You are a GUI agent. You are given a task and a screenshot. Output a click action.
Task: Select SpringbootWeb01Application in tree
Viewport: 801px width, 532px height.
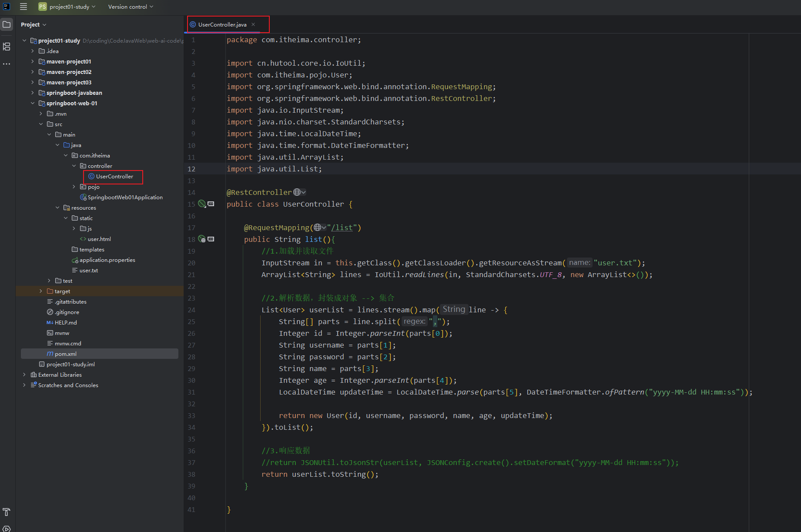click(121, 197)
